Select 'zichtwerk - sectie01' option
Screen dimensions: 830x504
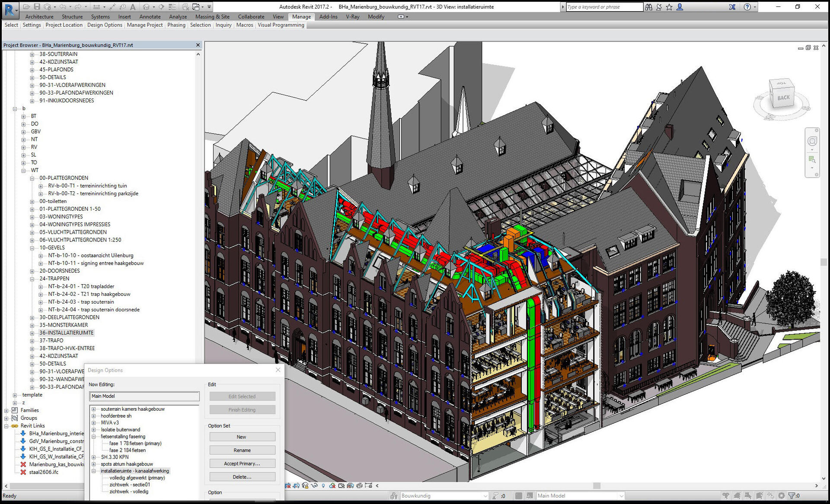[130, 485]
